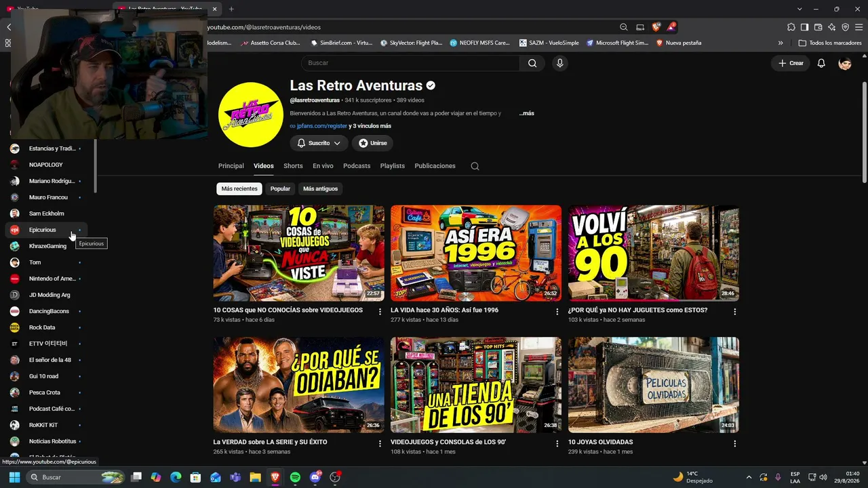This screenshot has height=488, width=868.
Task: Open Spotify from the taskbar
Action: pyautogui.click(x=295, y=477)
